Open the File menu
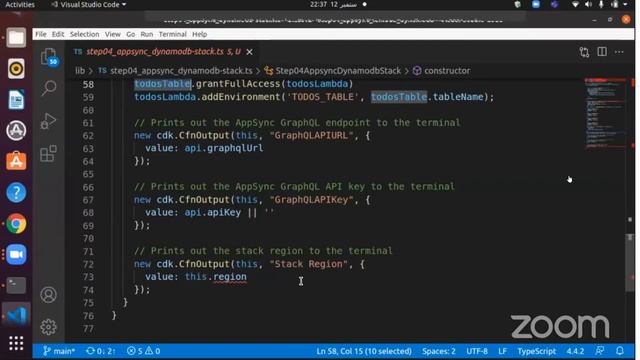The height and width of the screenshot is (360, 640). click(x=40, y=34)
